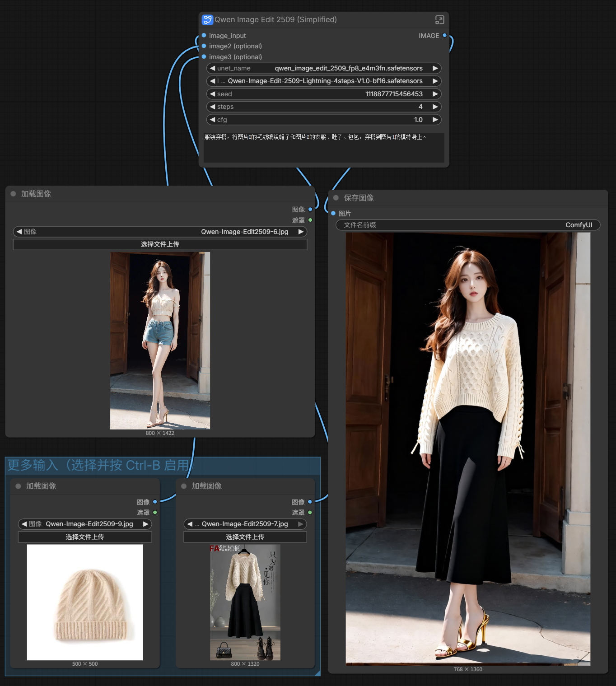Click the image_input input socket dot
The width and height of the screenshot is (616, 686).
click(204, 35)
